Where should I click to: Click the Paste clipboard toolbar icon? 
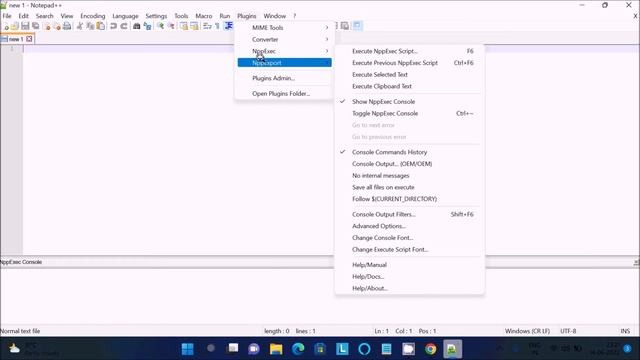point(100,27)
